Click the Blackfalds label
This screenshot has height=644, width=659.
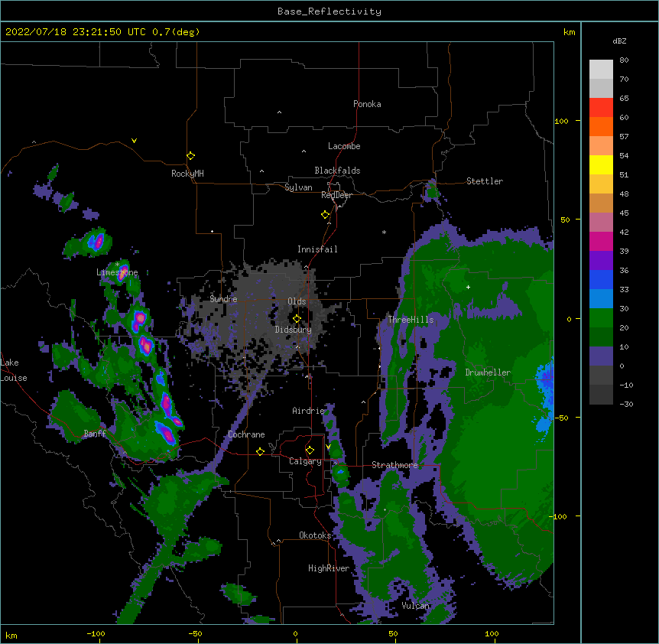coord(337,171)
